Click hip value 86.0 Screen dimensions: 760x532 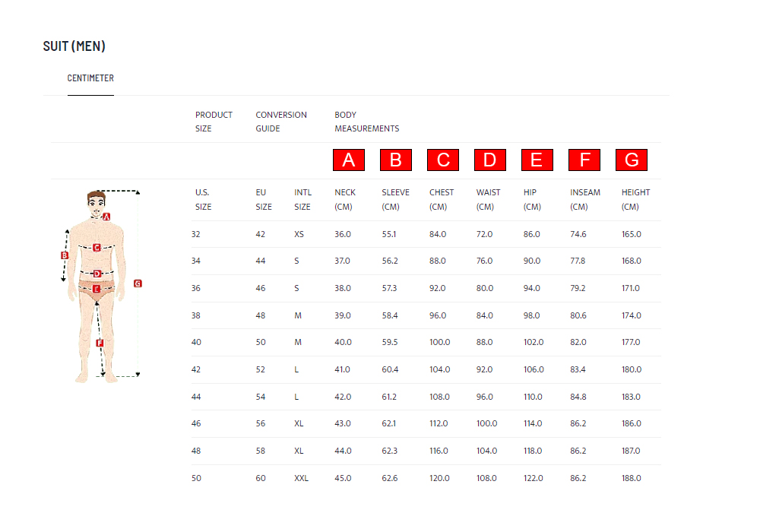[532, 234]
